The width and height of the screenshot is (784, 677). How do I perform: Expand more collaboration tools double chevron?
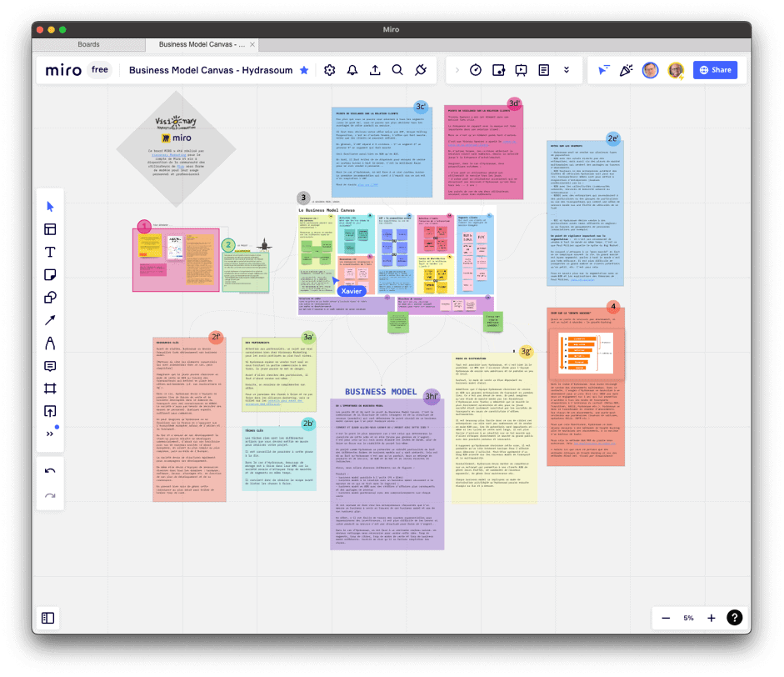tap(567, 70)
